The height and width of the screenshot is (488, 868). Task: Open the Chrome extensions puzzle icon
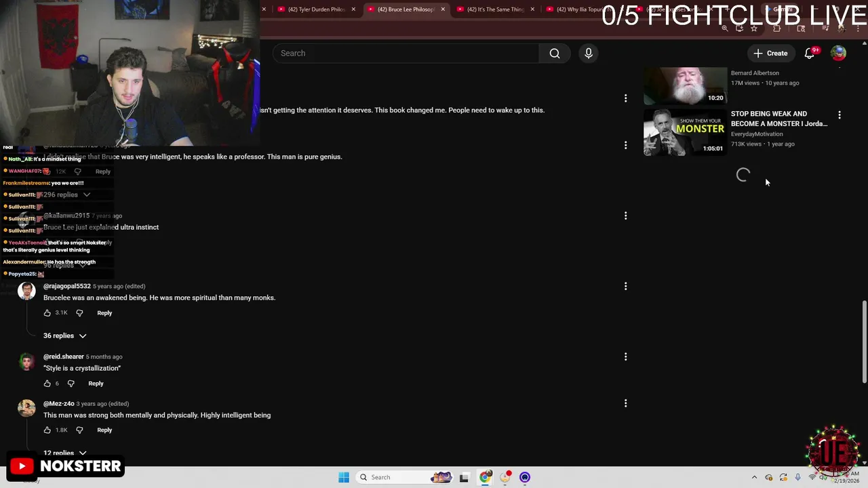tap(777, 28)
